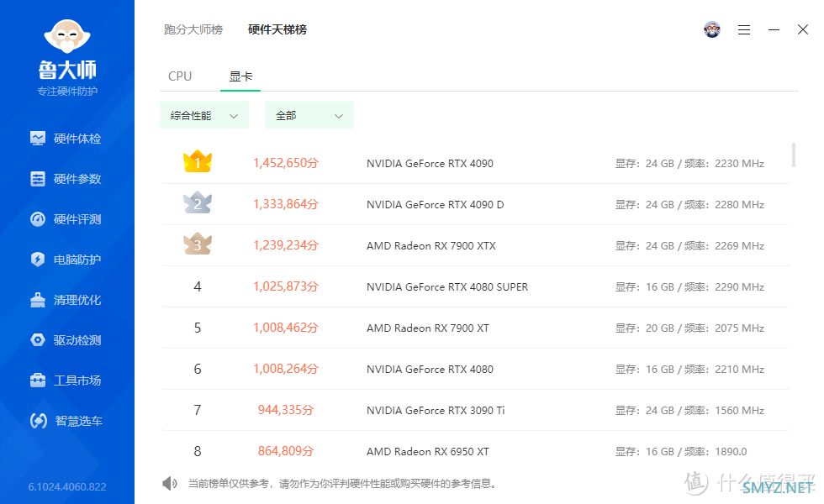824x504 pixels.
Task: Close the 鲁大师 window
Action: (802, 29)
